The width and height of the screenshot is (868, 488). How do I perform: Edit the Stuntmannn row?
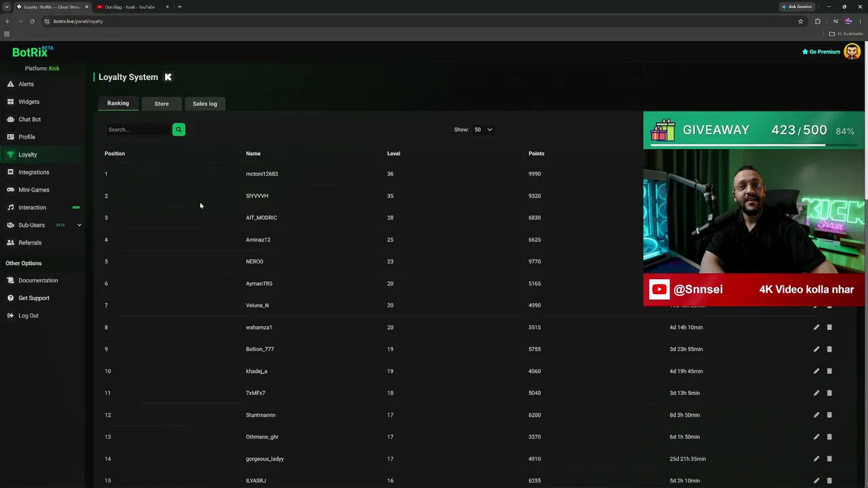[816, 415]
